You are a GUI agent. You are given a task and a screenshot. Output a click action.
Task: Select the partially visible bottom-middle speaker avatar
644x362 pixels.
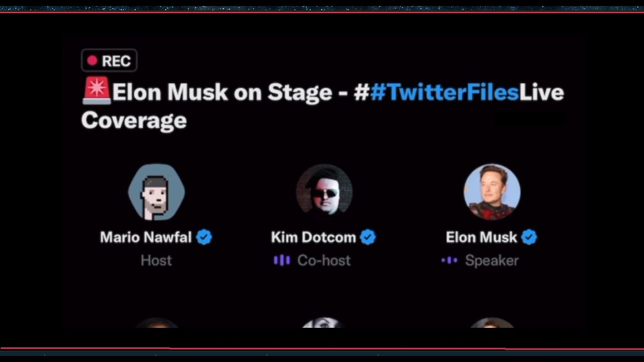[324, 322]
